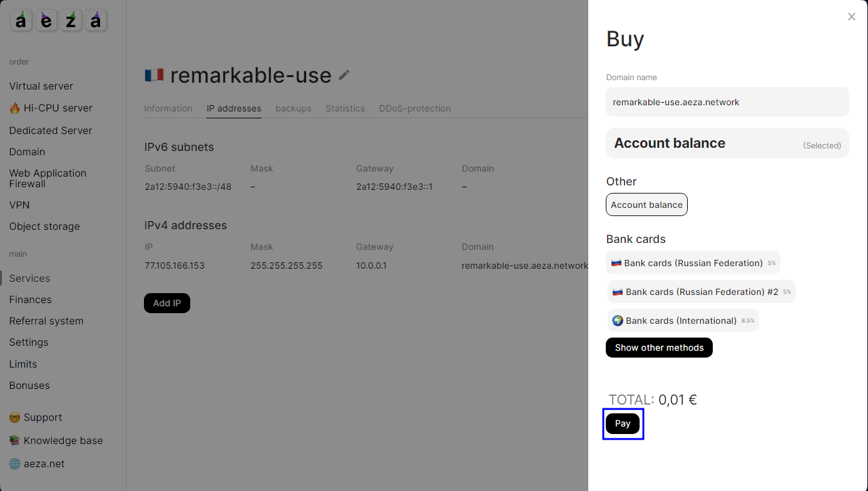The width and height of the screenshot is (868, 491).
Task: Go to Finances in sidebar
Action: [x=30, y=299]
